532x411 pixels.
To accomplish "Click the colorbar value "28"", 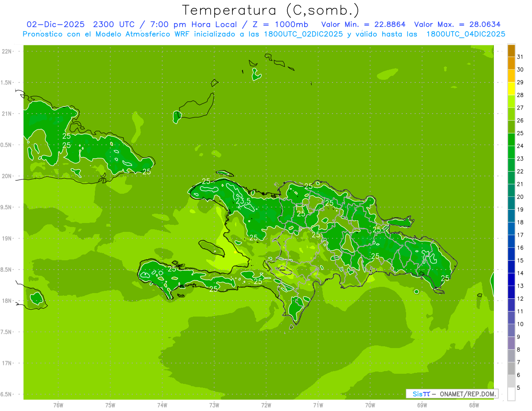I will point(520,95).
